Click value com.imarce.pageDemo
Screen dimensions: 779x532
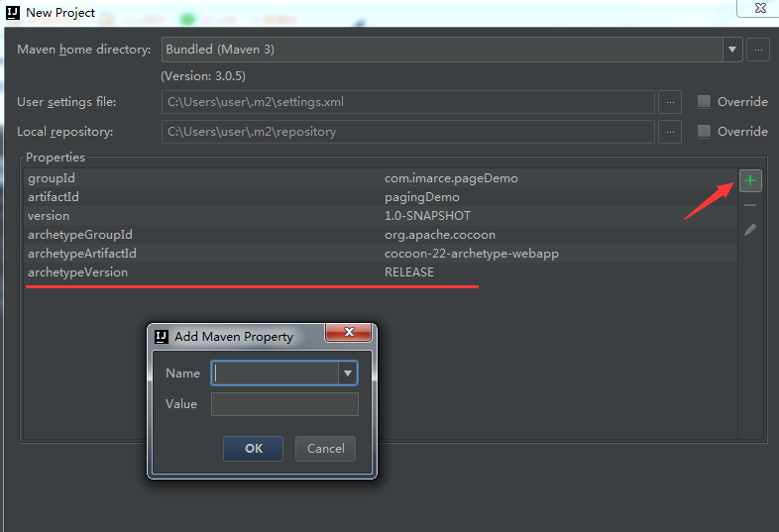(451, 178)
